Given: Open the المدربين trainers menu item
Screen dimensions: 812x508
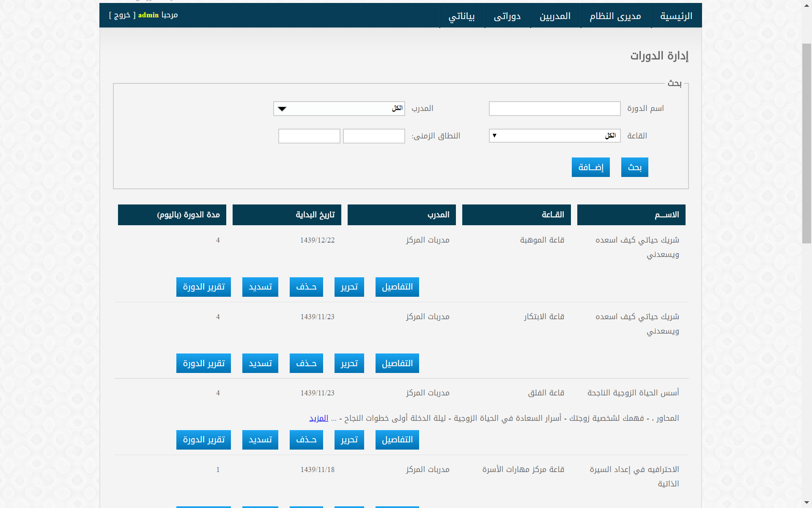Looking at the screenshot, I should point(555,16).
